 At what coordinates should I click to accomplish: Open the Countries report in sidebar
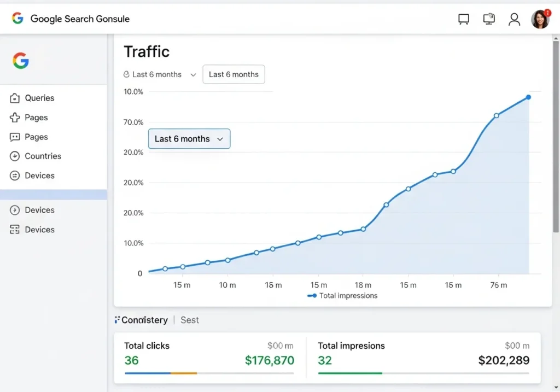tap(43, 156)
